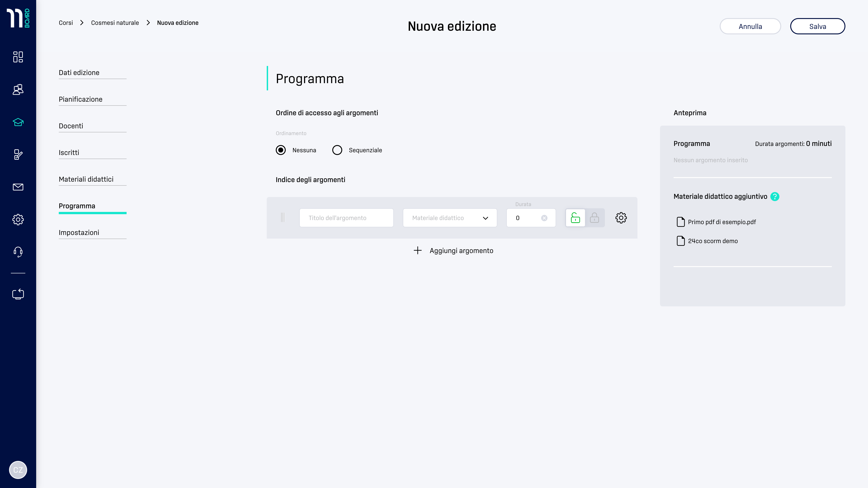Open the users group icon in sidebar
Screen dimensions: 868x488
pyautogui.click(x=18, y=89)
